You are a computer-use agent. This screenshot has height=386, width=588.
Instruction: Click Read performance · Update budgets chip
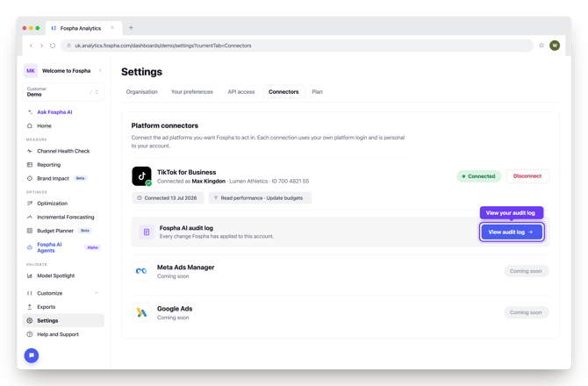pyautogui.click(x=261, y=198)
